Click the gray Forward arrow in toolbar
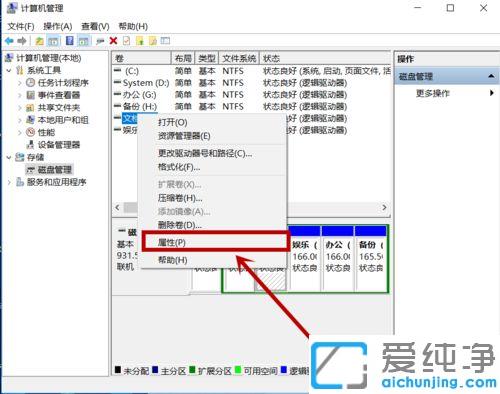The width and height of the screenshot is (500, 394). pos(22,41)
